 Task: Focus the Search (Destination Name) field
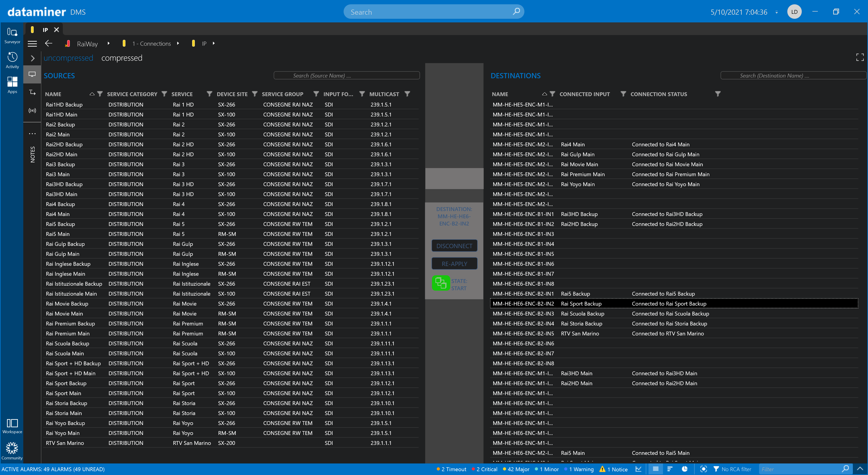coord(793,76)
